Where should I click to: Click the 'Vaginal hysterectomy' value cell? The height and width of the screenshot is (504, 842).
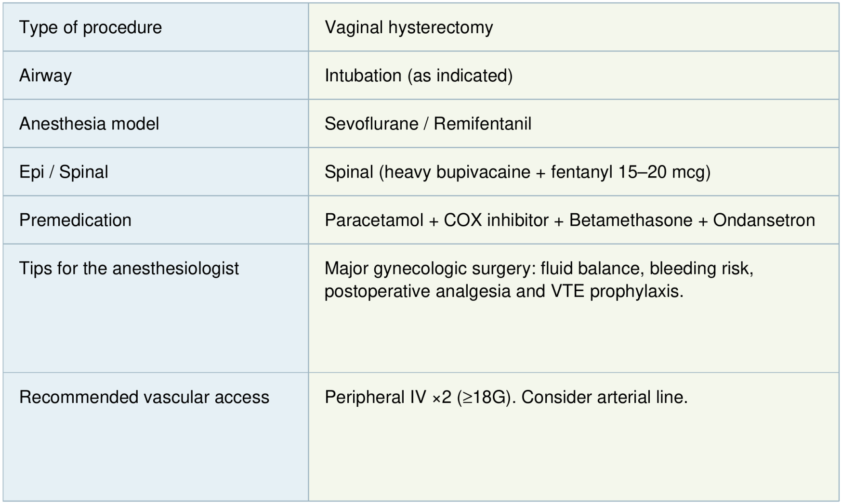(x=574, y=27)
